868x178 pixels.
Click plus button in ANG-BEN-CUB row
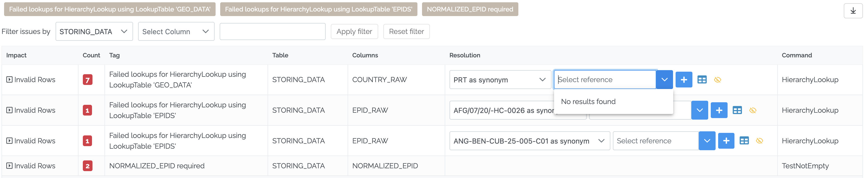726,141
